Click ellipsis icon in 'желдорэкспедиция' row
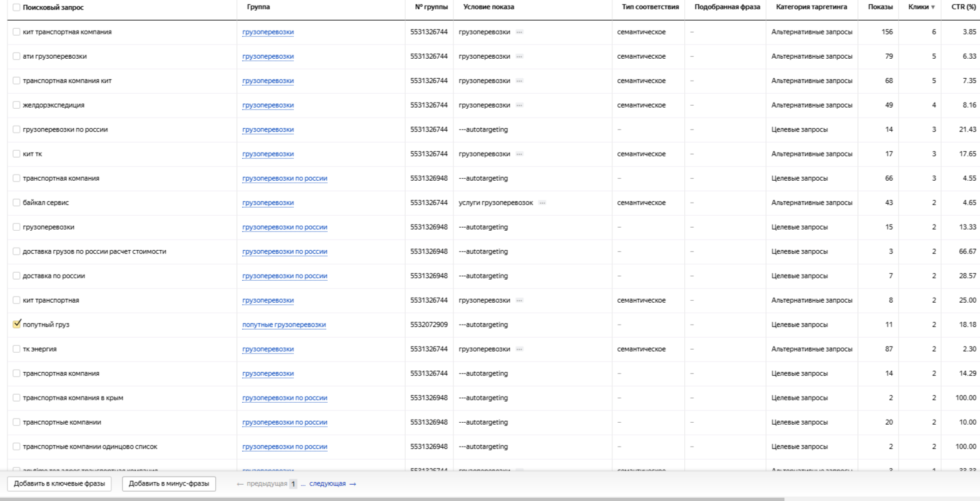The image size is (980, 501). tap(519, 105)
